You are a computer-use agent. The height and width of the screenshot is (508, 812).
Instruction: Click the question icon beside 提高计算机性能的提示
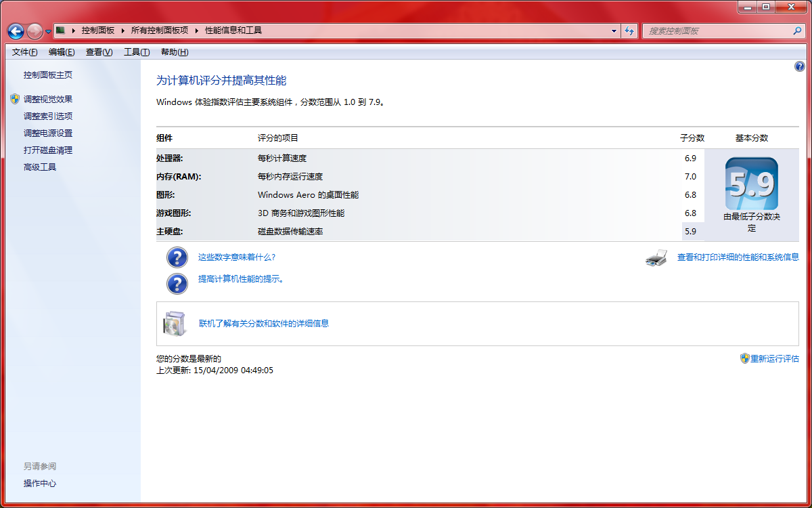(x=177, y=283)
